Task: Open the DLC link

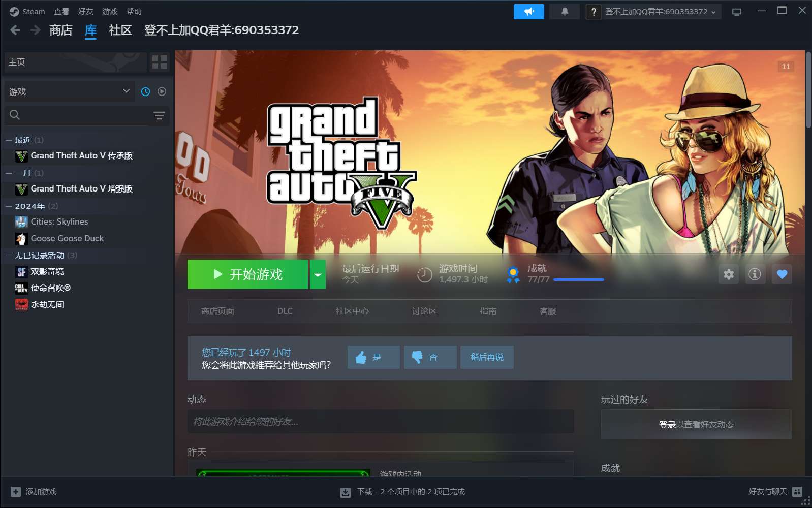Action: [285, 311]
